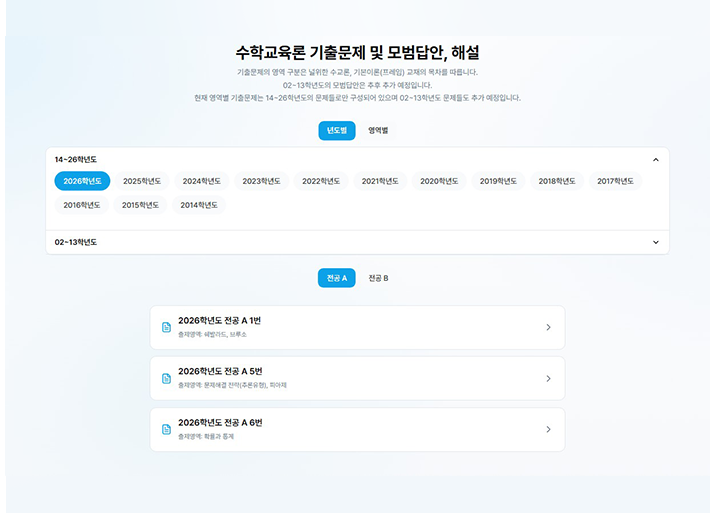Click the 2022학년도 year button

321,181
